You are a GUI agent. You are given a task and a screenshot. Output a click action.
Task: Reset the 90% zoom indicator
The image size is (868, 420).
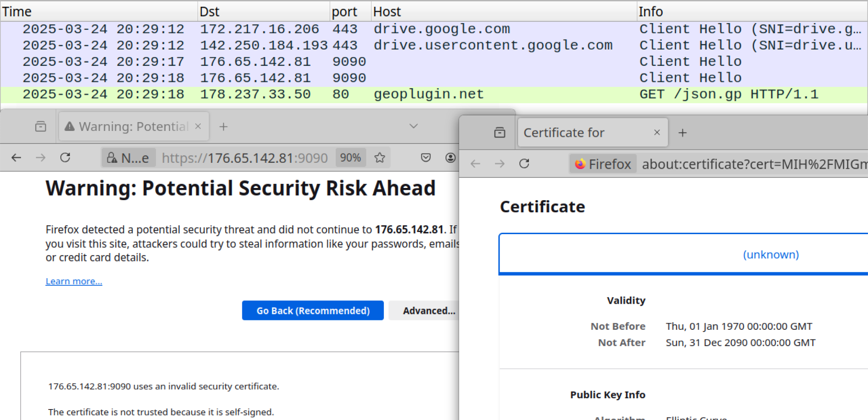coord(350,158)
